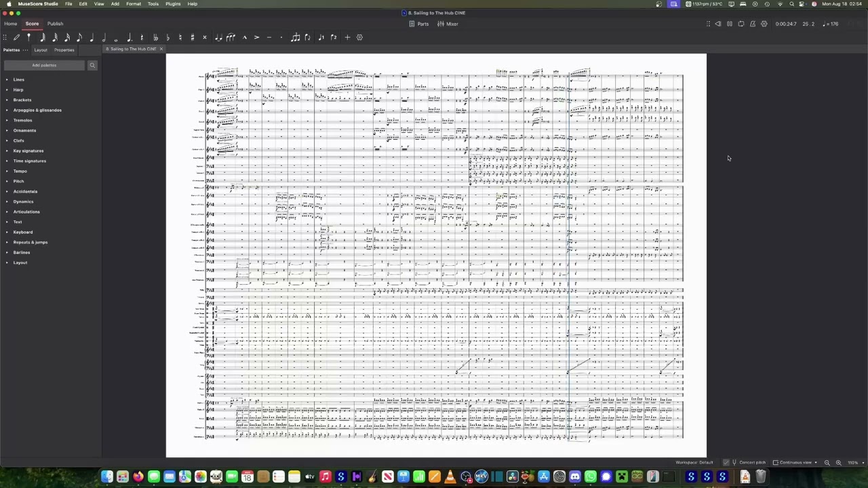Image resolution: width=868 pixels, height=488 pixels.
Task: Customize note input toolbar via gear
Action: (359, 37)
